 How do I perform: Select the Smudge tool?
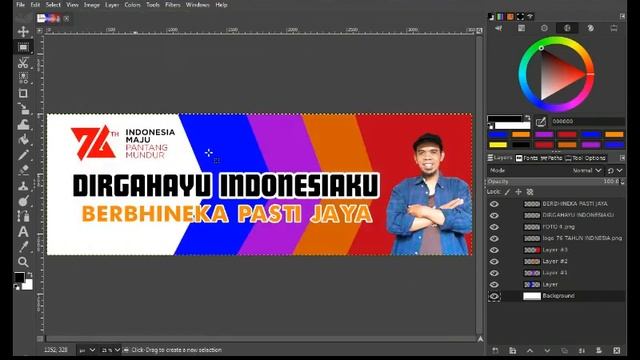click(23, 201)
